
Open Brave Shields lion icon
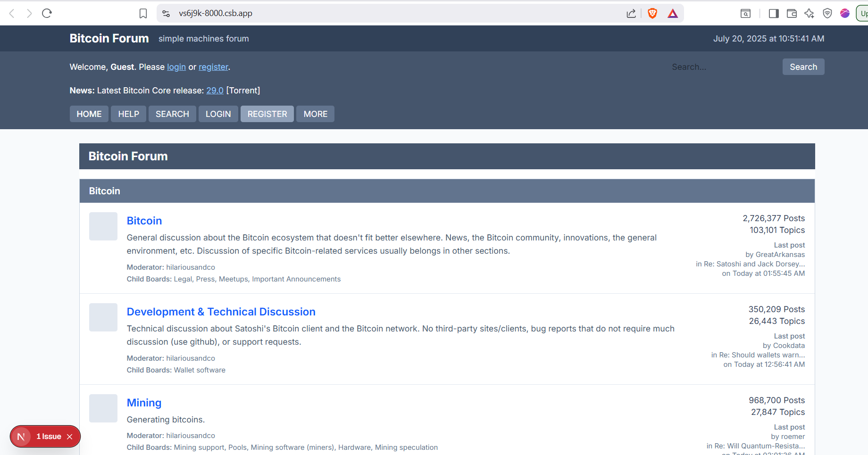tap(652, 13)
